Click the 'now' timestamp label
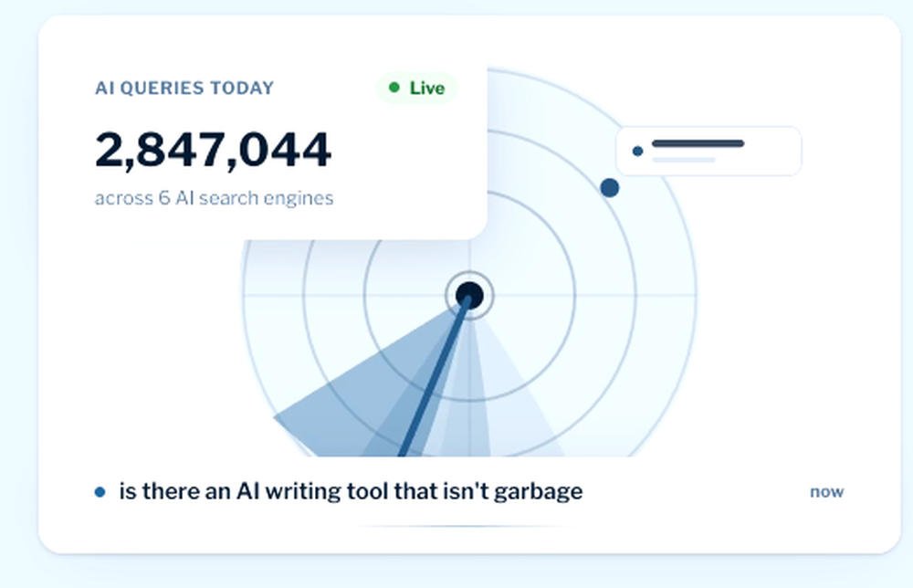The width and height of the screenshot is (913, 588). pyautogui.click(x=827, y=492)
